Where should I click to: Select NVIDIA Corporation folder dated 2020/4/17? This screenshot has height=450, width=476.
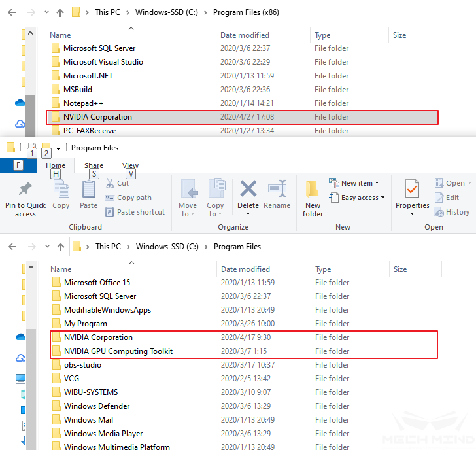pos(243,337)
